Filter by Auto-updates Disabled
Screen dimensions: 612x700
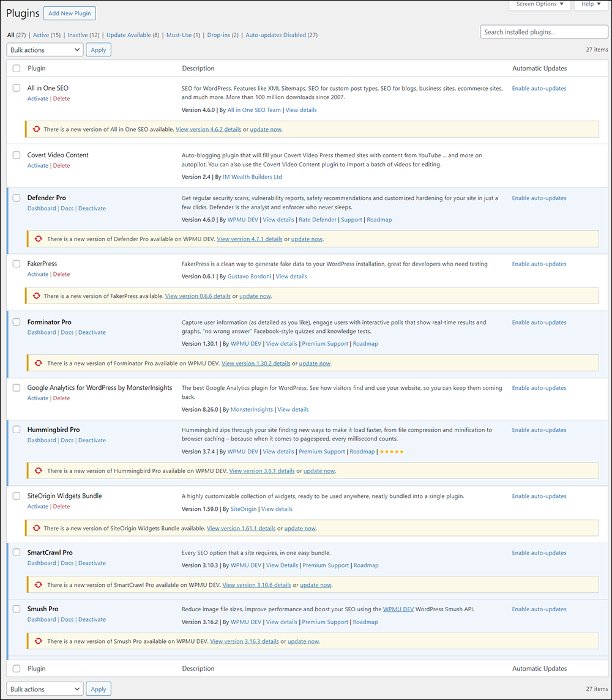pyautogui.click(x=276, y=35)
